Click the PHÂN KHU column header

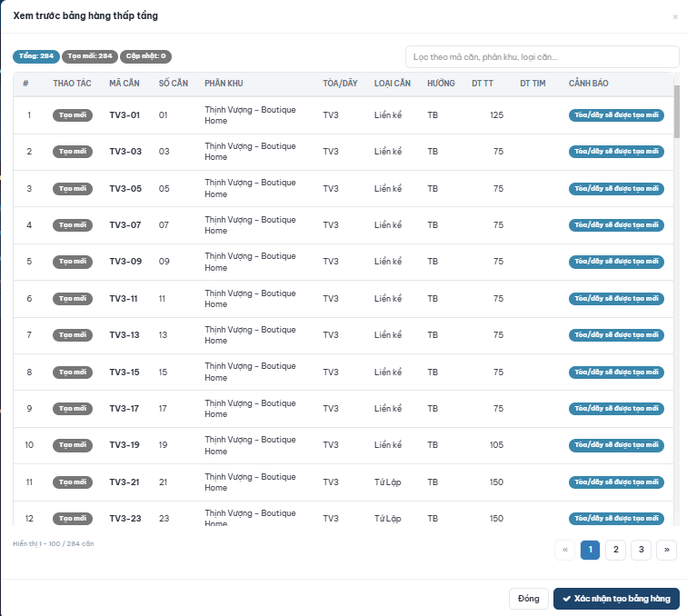[224, 84]
